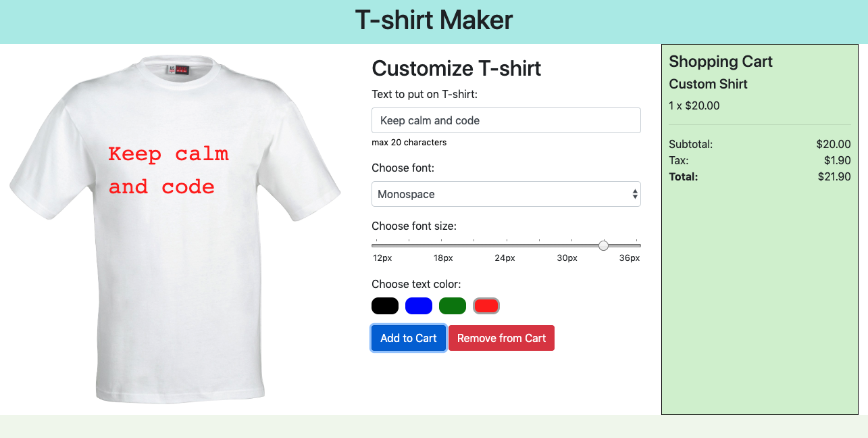Click the font dropdown arrow indicator
Screen dimensions: 868x438
pyautogui.click(x=635, y=194)
